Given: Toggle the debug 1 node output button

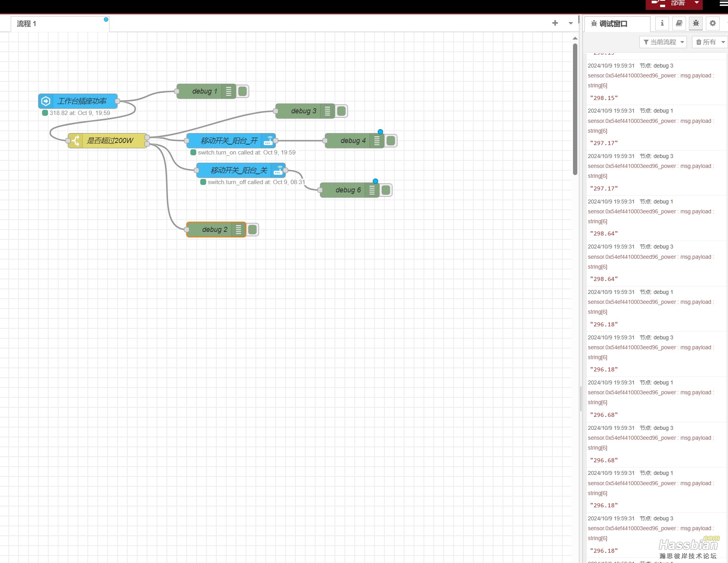Looking at the screenshot, I should click(243, 91).
